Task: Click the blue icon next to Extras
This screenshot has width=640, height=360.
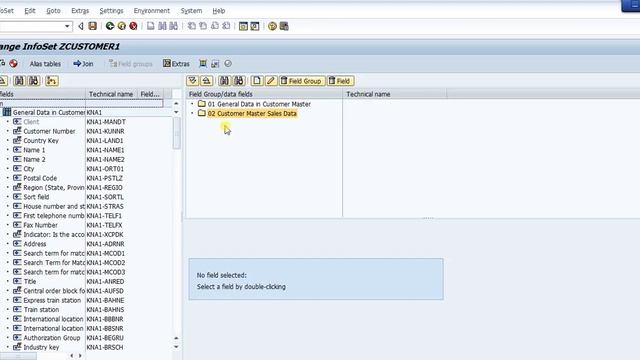Action: click(203, 63)
